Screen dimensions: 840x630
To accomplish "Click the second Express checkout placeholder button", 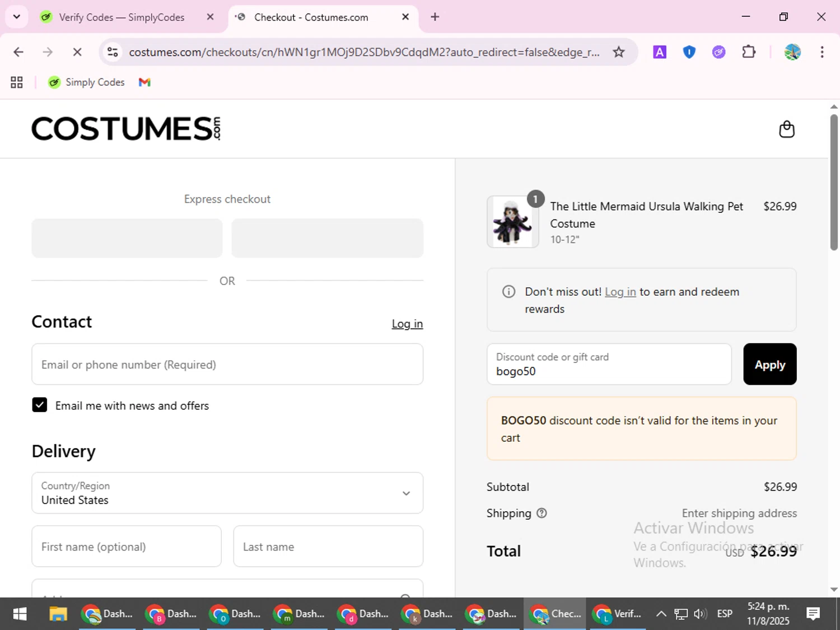I will pyautogui.click(x=328, y=238).
